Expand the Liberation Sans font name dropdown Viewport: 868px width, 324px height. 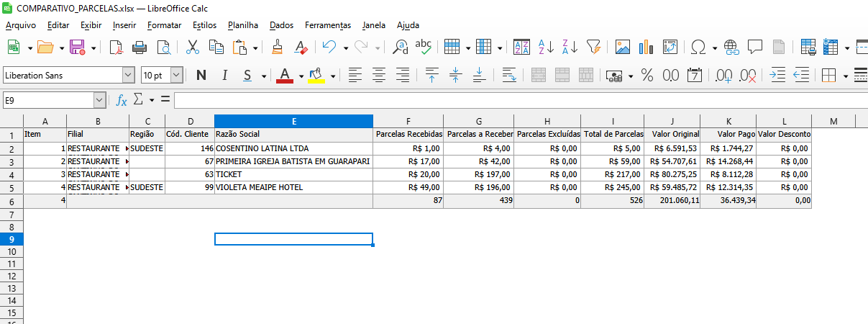pyautogui.click(x=129, y=75)
